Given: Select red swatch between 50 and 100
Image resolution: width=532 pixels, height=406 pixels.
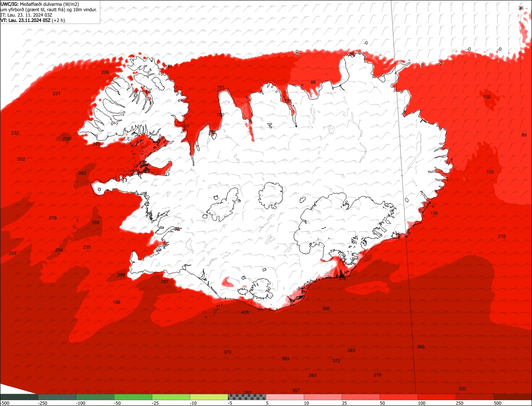Looking at the screenshot, I should coord(399,397).
